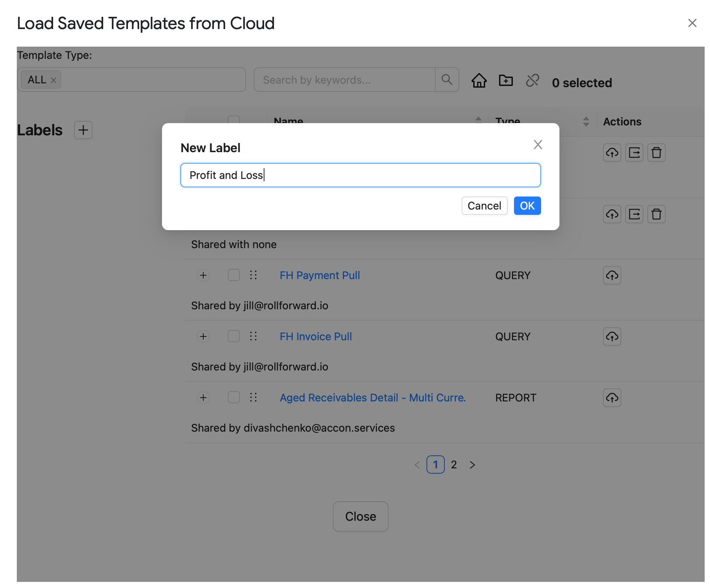Image resolution: width=710 pixels, height=588 pixels.
Task: Tick the Aged Receivables Detail checkbox
Action: (x=234, y=397)
